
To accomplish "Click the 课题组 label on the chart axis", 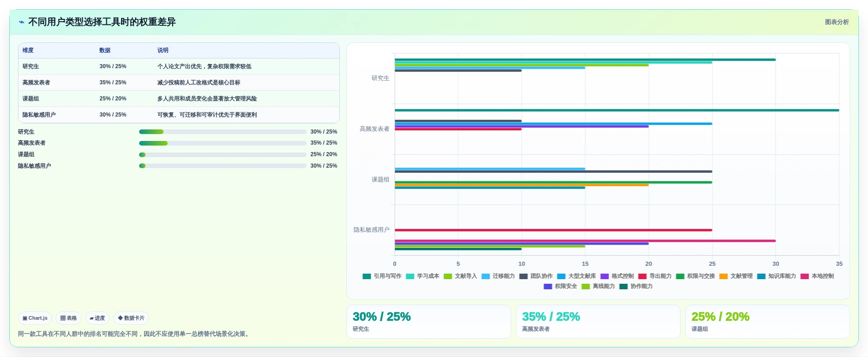I will [380, 180].
